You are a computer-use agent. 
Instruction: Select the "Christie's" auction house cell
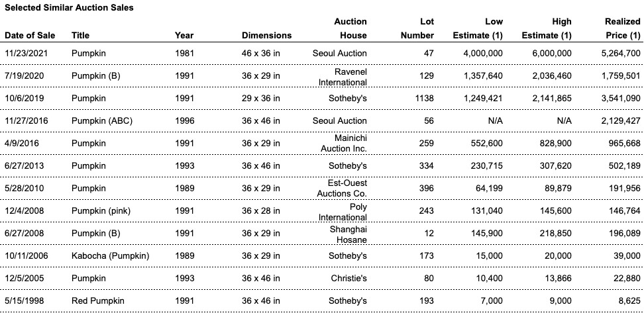coord(349,278)
